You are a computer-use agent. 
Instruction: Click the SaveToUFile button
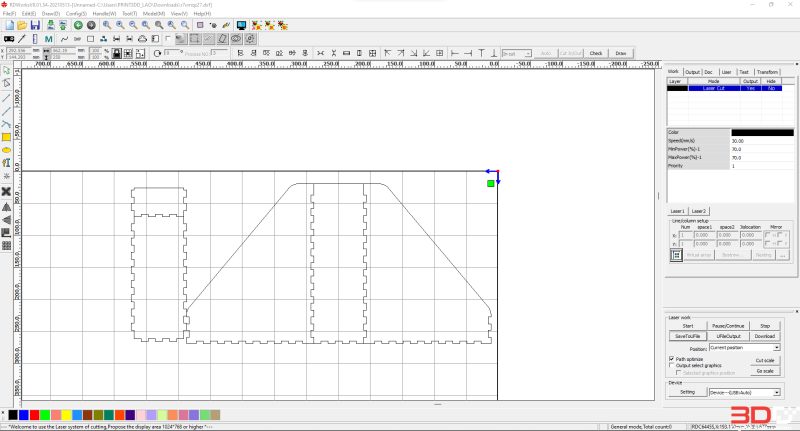pos(687,336)
